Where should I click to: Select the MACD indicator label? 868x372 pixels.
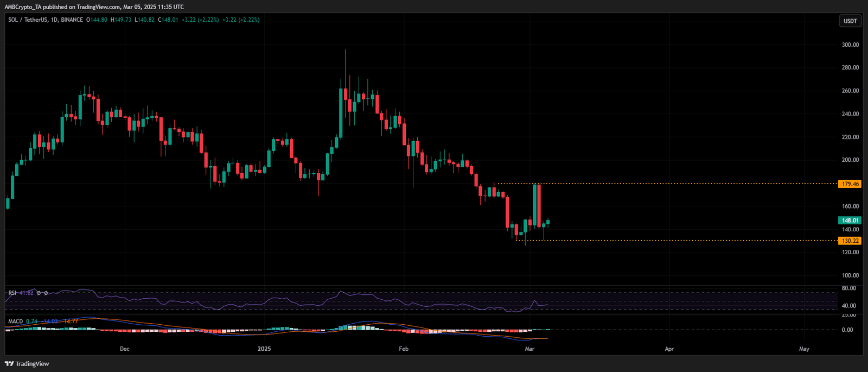tap(15, 321)
